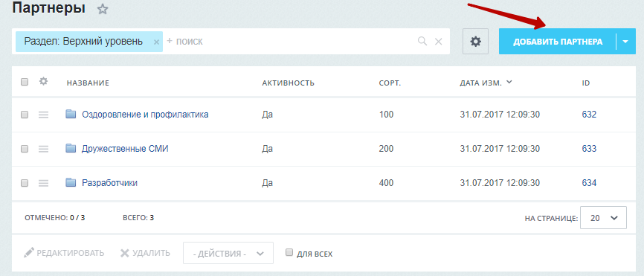The width and height of the screenshot is (644, 276).
Task: Sort by ID column
Action: (x=586, y=83)
